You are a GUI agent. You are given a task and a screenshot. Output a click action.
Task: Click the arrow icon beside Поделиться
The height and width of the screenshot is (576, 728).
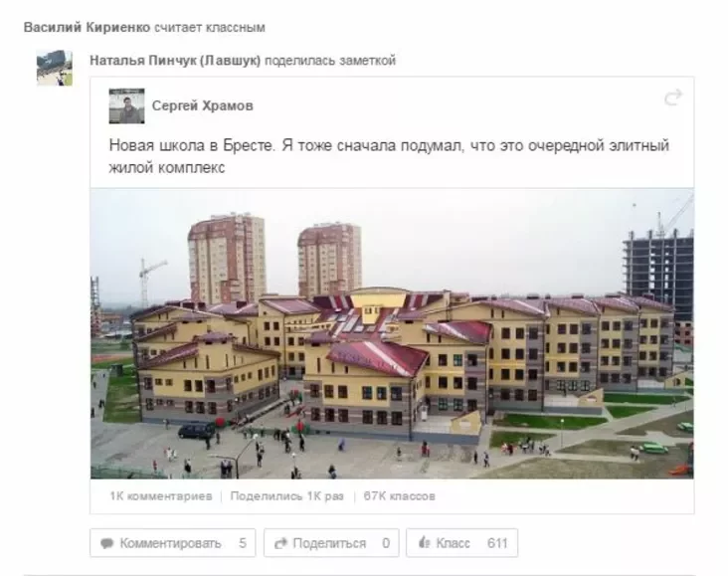(280, 543)
